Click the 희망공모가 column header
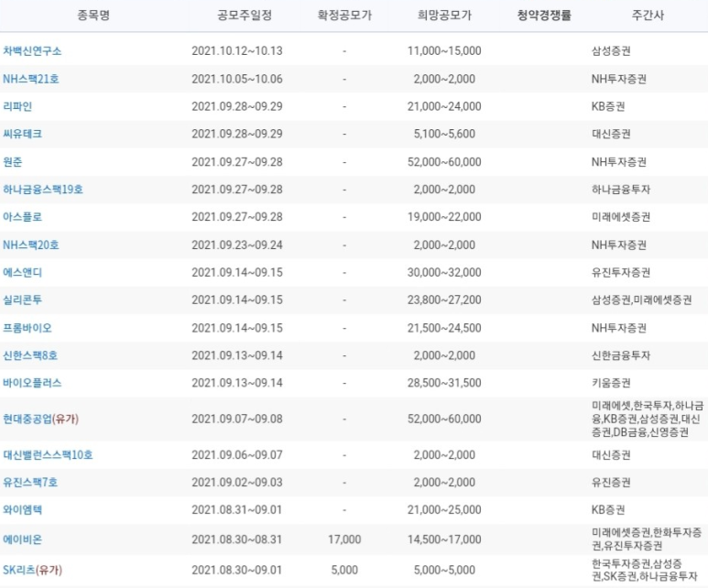The width and height of the screenshot is (708, 588). tap(444, 16)
